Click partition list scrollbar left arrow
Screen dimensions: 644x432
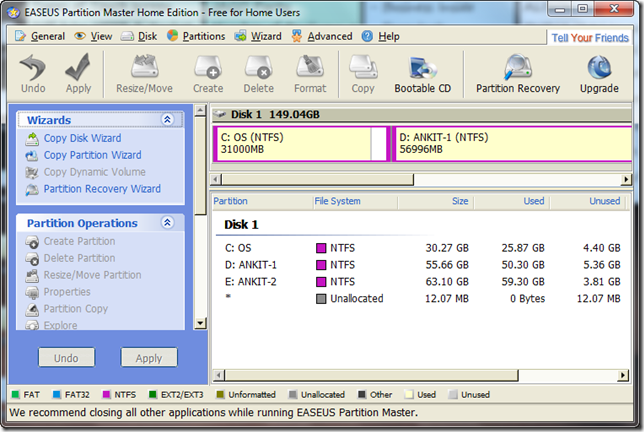[219, 375]
